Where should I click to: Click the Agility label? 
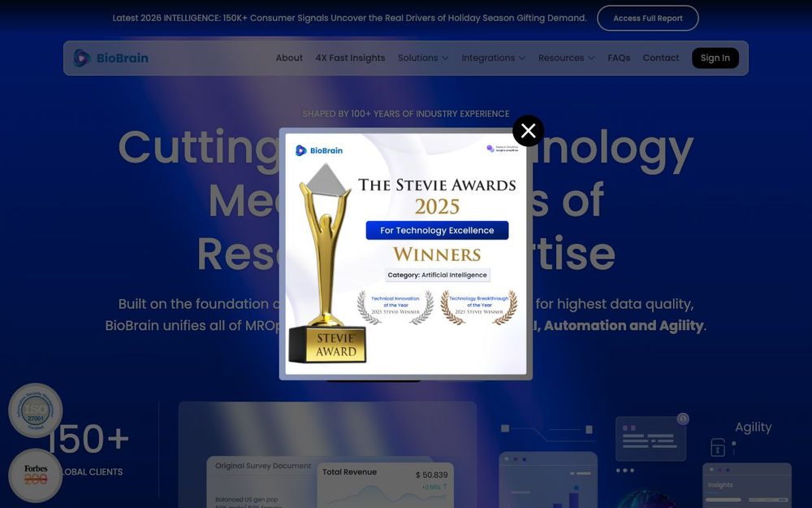coord(753,428)
